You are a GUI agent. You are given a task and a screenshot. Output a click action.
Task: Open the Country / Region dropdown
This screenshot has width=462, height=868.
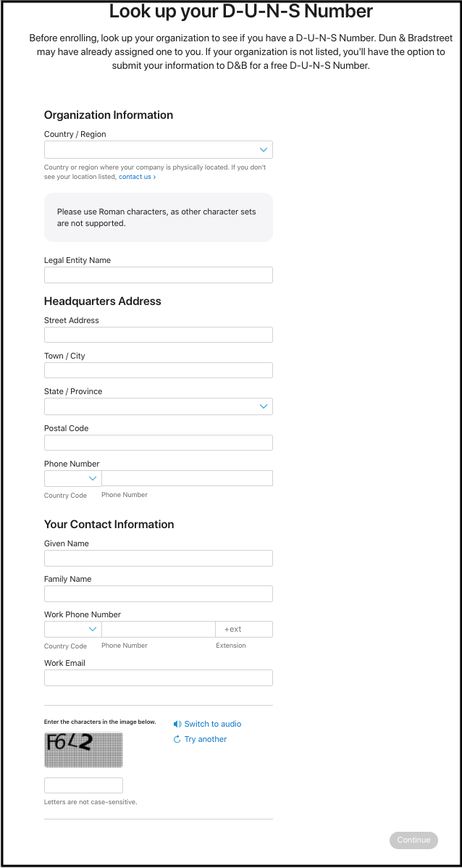[x=158, y=150]
